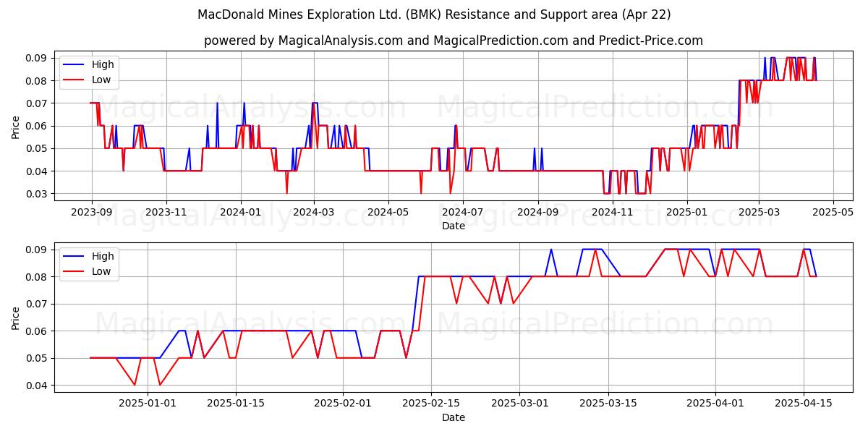Click the '2024-11' tick label

[613, 212]
